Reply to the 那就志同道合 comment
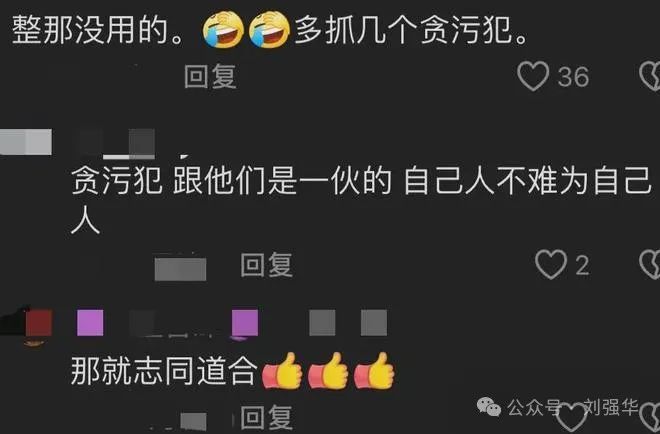 pyautogui.click(x=266, y=417)
